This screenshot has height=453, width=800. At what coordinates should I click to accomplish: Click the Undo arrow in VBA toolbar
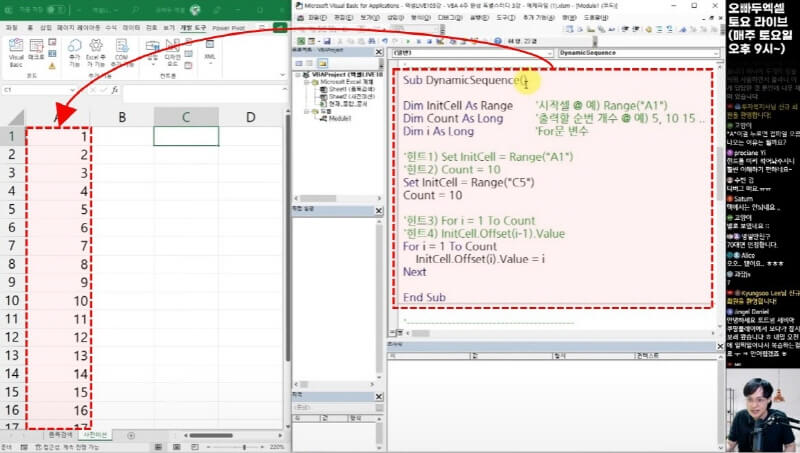(x=385, y=41)
